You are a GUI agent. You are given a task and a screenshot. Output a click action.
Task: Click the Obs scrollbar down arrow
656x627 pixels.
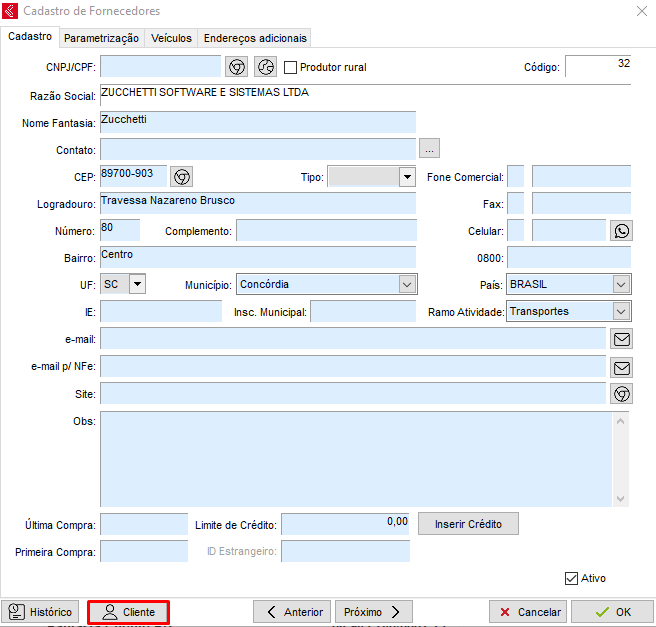pos(620,498)
